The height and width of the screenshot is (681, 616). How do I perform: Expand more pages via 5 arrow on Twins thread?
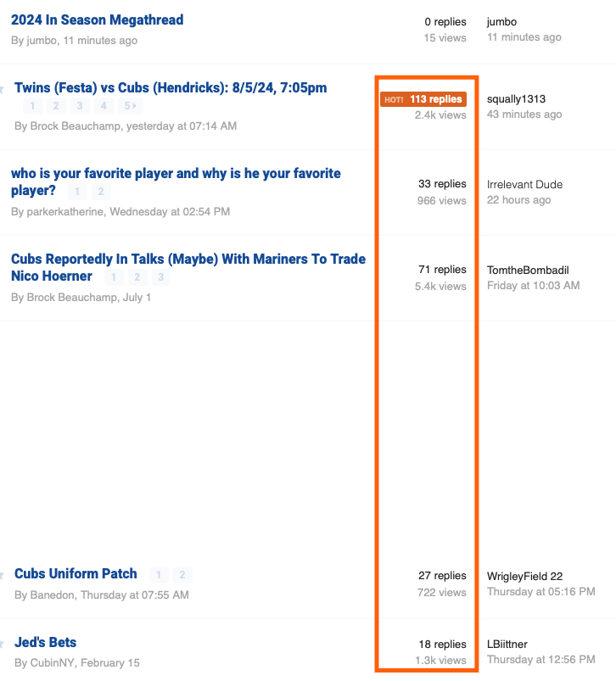(130, 106)
